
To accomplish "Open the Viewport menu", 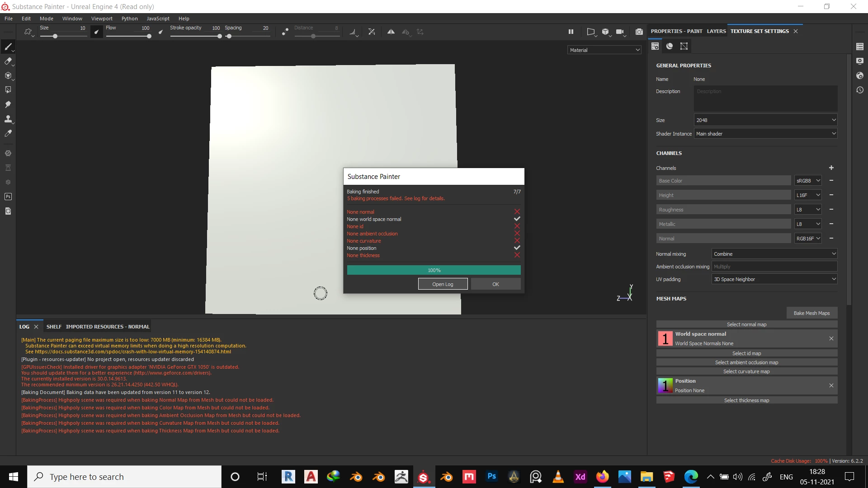I will tap(102, 19).
